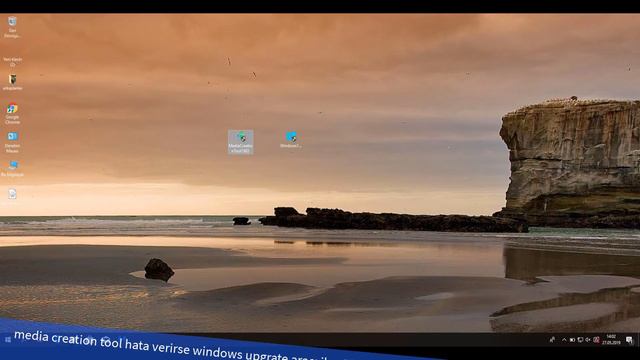Open the Action Center notification icon
Screen dimensions: 640x360
[629, 340]
